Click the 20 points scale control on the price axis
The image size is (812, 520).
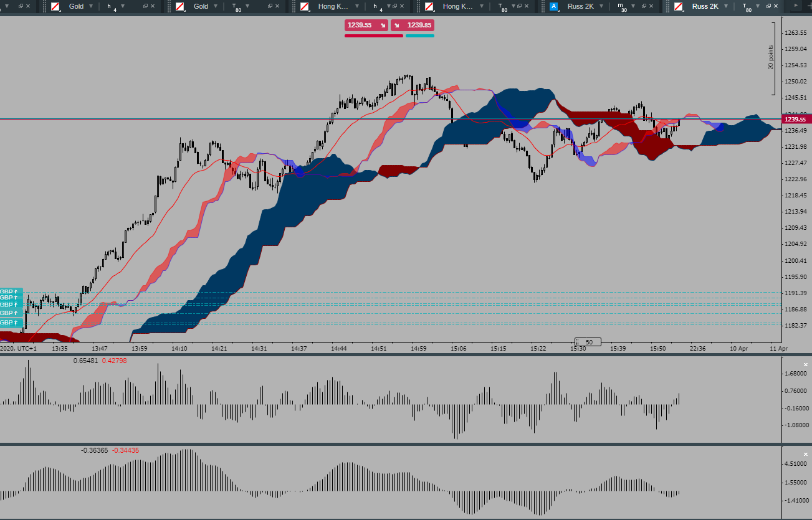[x=771, y=56]
